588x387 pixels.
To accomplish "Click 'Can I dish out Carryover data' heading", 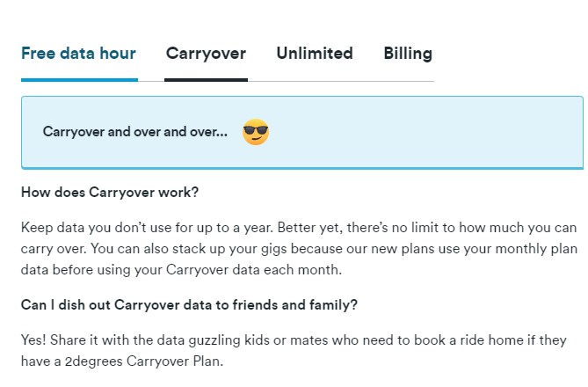I will pos(189,305).
